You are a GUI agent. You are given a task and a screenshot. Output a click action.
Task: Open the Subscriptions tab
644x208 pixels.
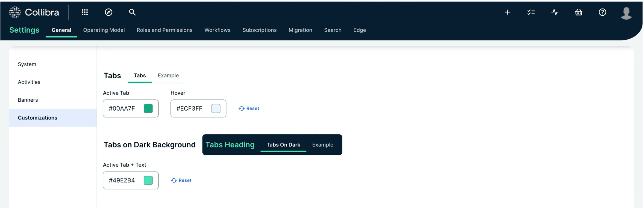pyautogui.click(x=260, y=30)
